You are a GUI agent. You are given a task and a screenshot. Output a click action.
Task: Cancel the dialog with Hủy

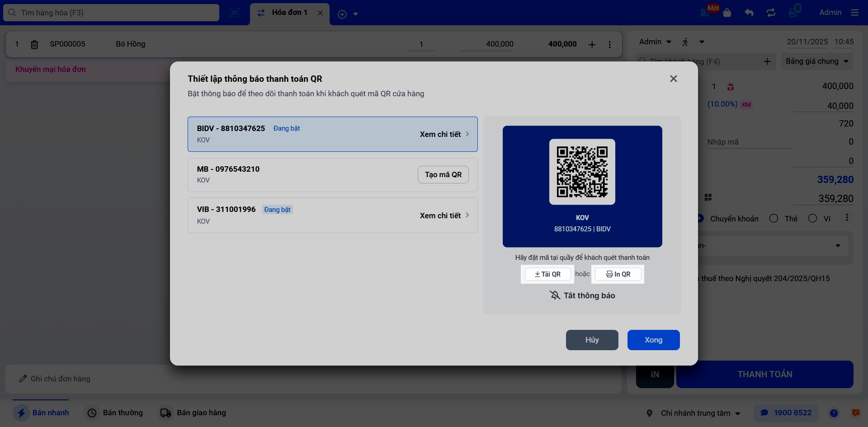(x=592, y=340)
